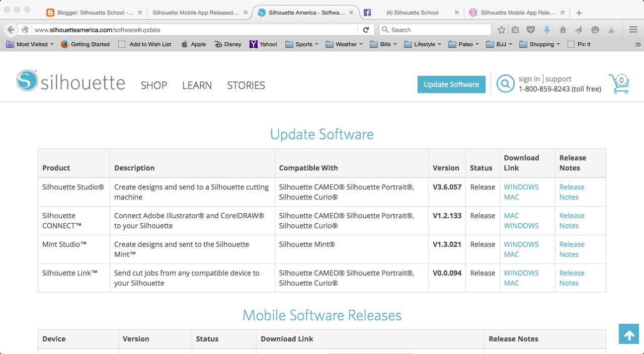Open Mint Studio Release Notes
This screenshot has width=644, height=354.
click(x=572, y=249)
